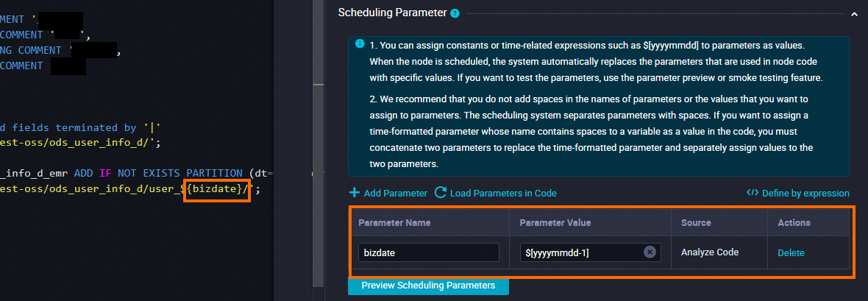Click into the $[yyyymmdd-1] Parameter Value field
Viewport: 868px width, 301px height.
point(581,252)
